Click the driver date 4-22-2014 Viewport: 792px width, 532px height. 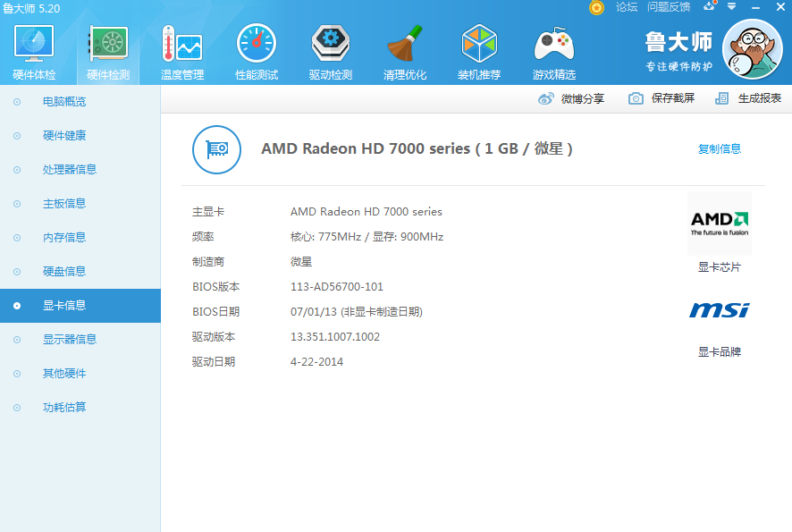coord(316,362)
